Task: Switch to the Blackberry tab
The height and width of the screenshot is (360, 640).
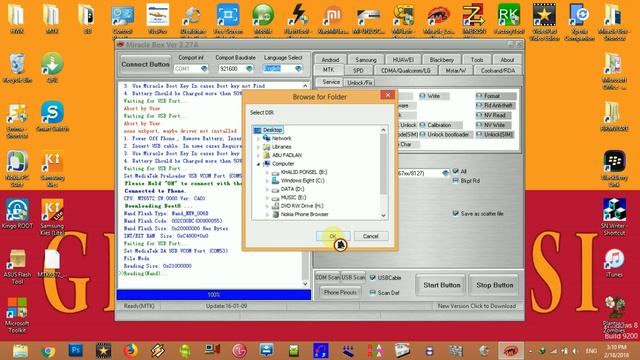Action: click(442, 60)
